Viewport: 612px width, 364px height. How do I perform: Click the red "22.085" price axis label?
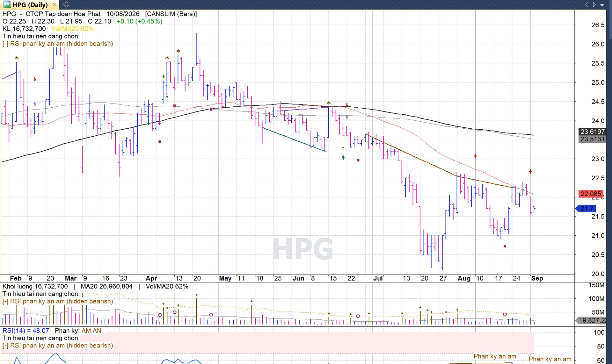pyautogui.click(x=591, y=194)
